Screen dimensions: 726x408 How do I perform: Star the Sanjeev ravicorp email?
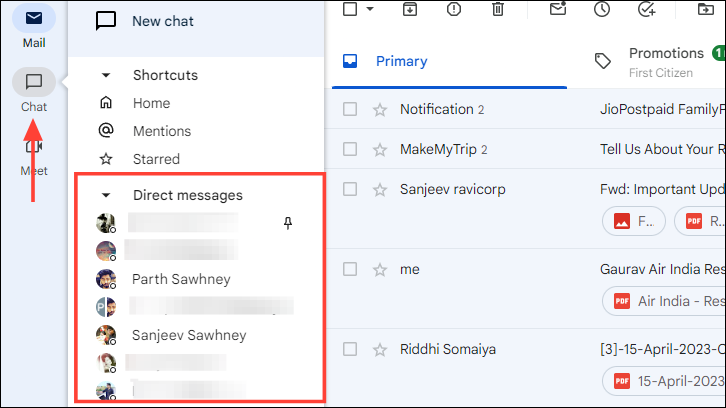click(x=380, y=189)
